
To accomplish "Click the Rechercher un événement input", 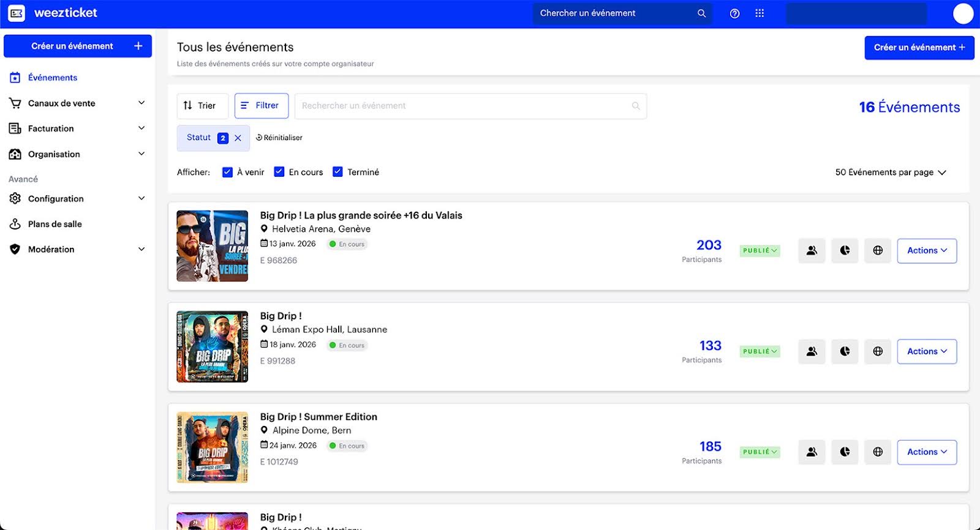I will (x=470, y=106).
